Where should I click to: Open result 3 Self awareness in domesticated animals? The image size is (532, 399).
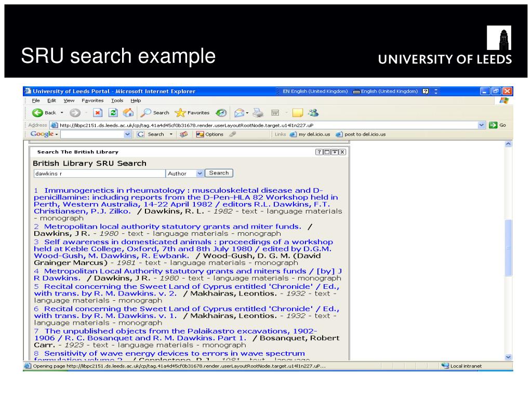(x=183, y=249)
